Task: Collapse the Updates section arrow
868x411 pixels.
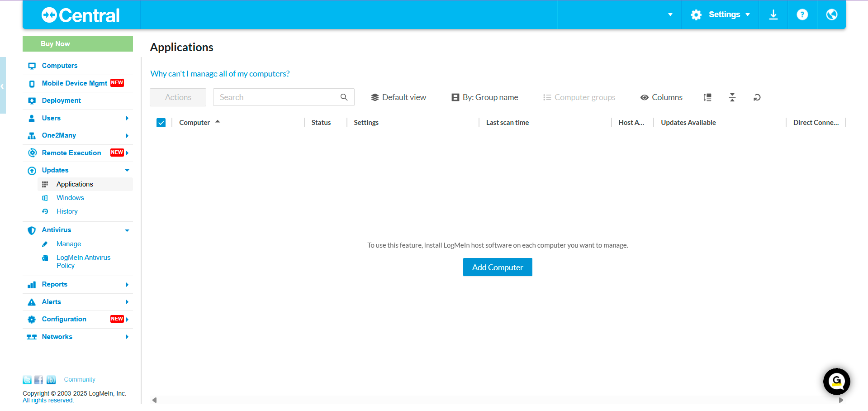Action: [x=127, y=171]
